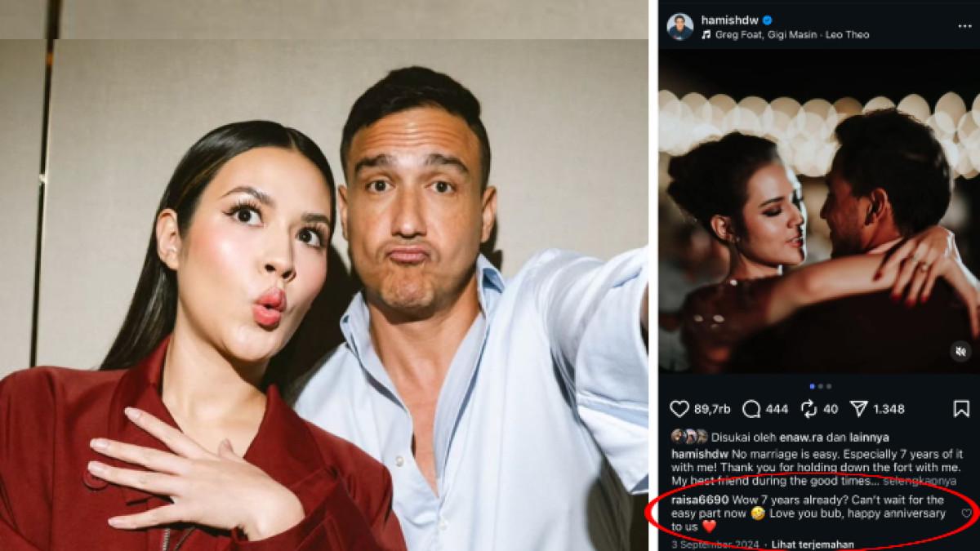
Task: Open comments via the speech bubble icon
Action: tap(751, 408)
